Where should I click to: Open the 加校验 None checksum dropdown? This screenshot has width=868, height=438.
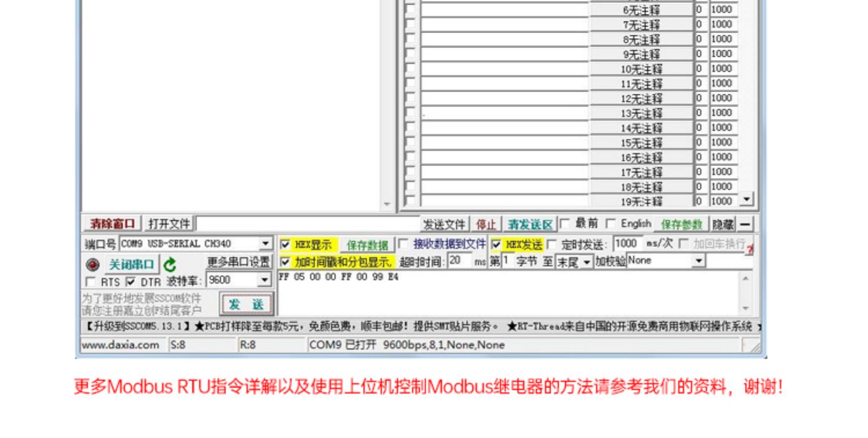(699, 262)
